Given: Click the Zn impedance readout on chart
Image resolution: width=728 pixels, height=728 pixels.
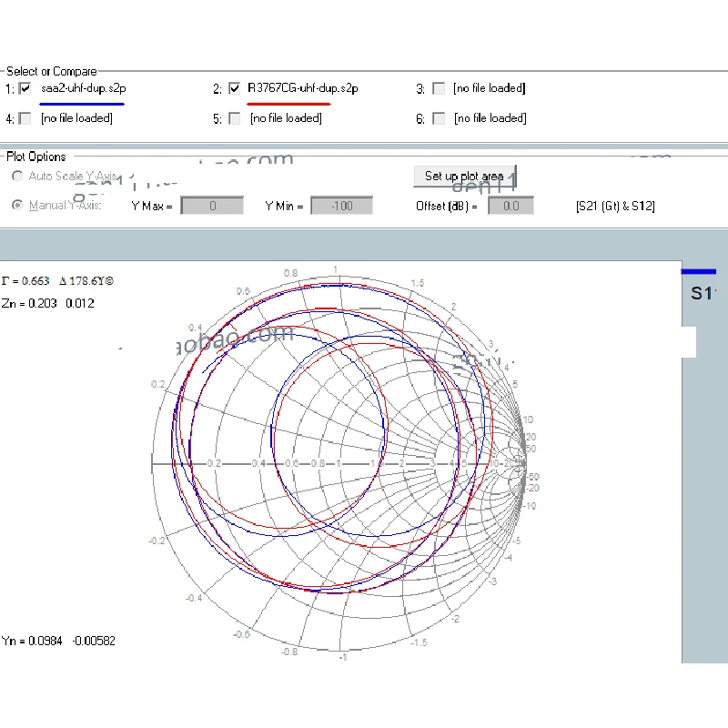Looking at the screenshot, I should tap(47, 303).
